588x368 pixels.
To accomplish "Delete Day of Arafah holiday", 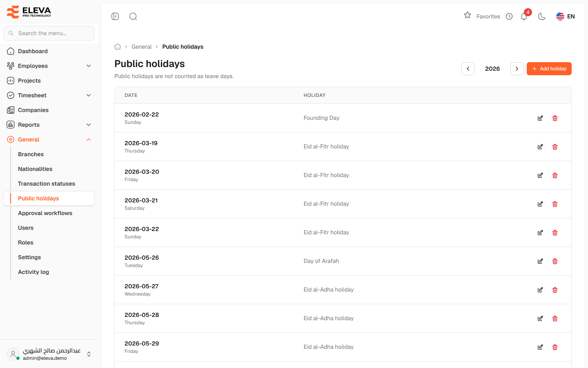I will 555,261.
